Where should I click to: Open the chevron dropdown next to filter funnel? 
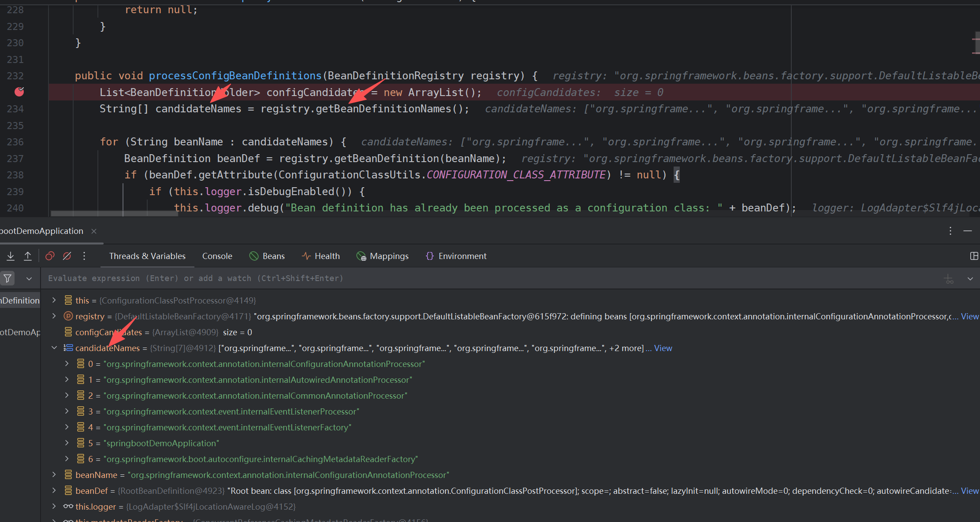pos(29,278)
